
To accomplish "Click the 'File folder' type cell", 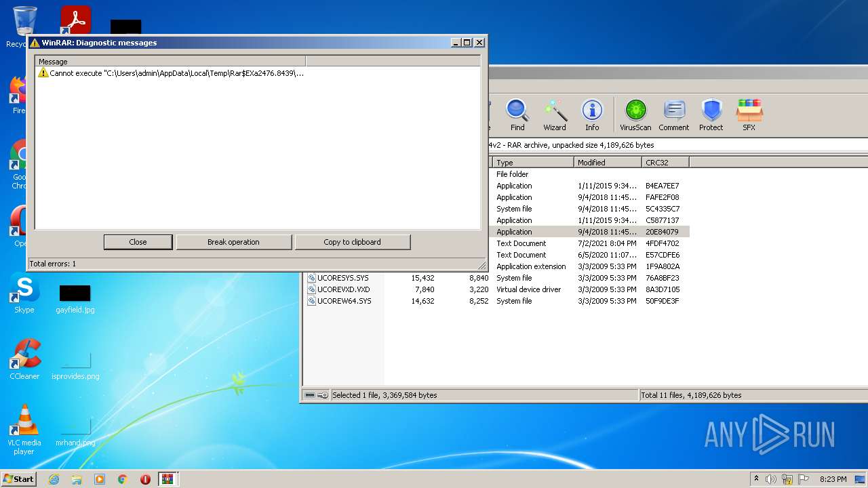I will [x=512, y=174].
